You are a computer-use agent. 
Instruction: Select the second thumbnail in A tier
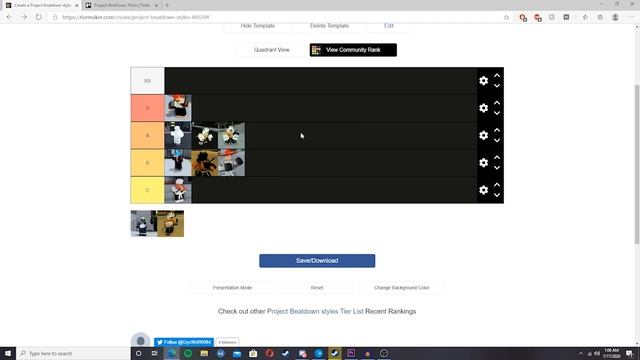click(205, 136)
